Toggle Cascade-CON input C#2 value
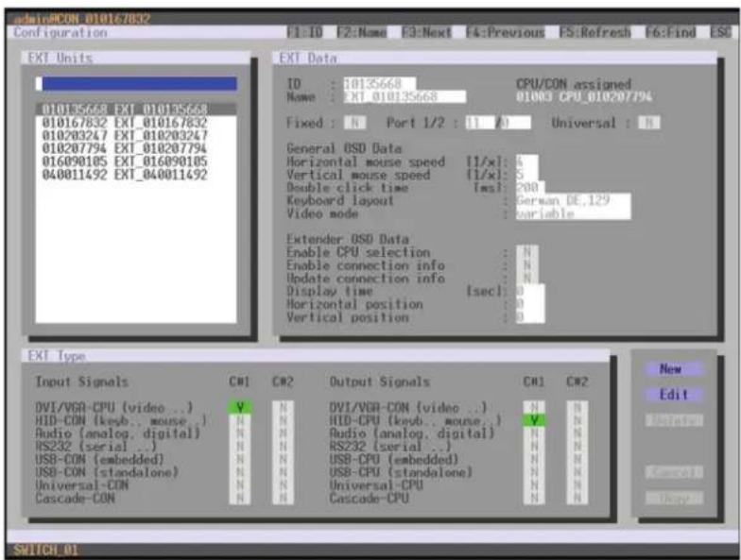The height and width of the screenshot is (560, 741). click(284, 498)
